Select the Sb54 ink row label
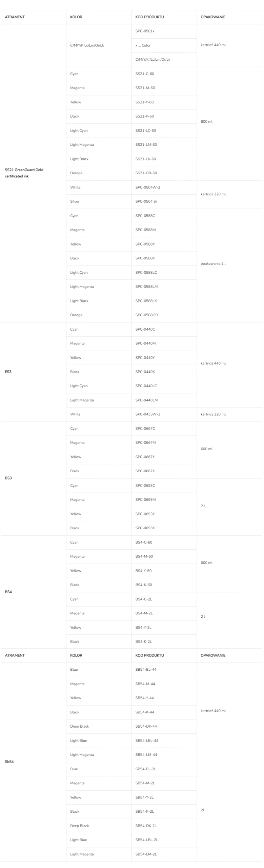This screenshot has height=868, width=264. 9,762
